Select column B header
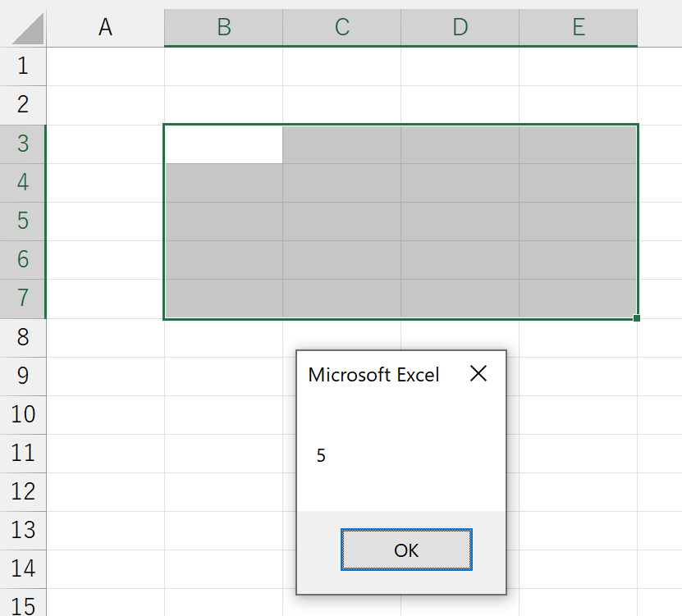 click(x=223, y=27)
